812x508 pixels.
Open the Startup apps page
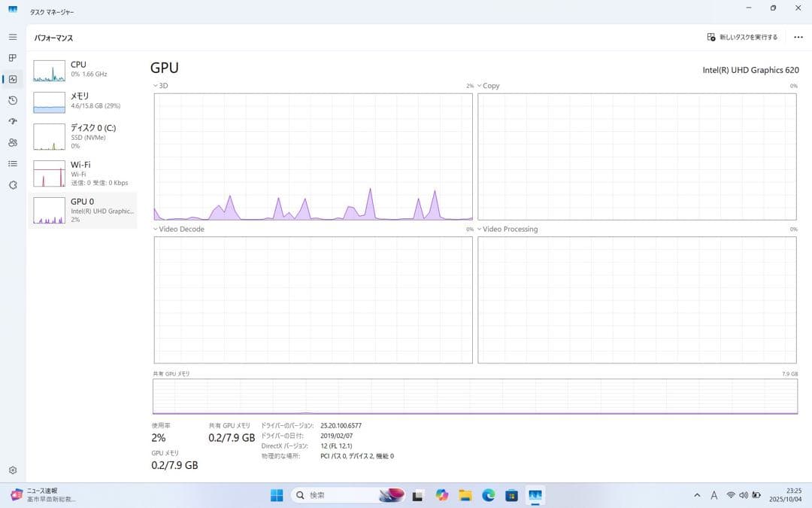[12, 121]
